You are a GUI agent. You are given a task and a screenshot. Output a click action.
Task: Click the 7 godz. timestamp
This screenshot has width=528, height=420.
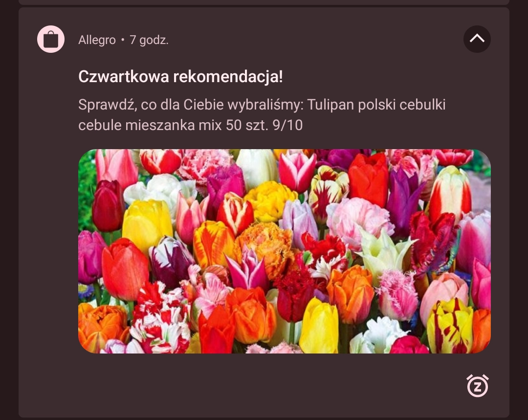coord(149,40)
